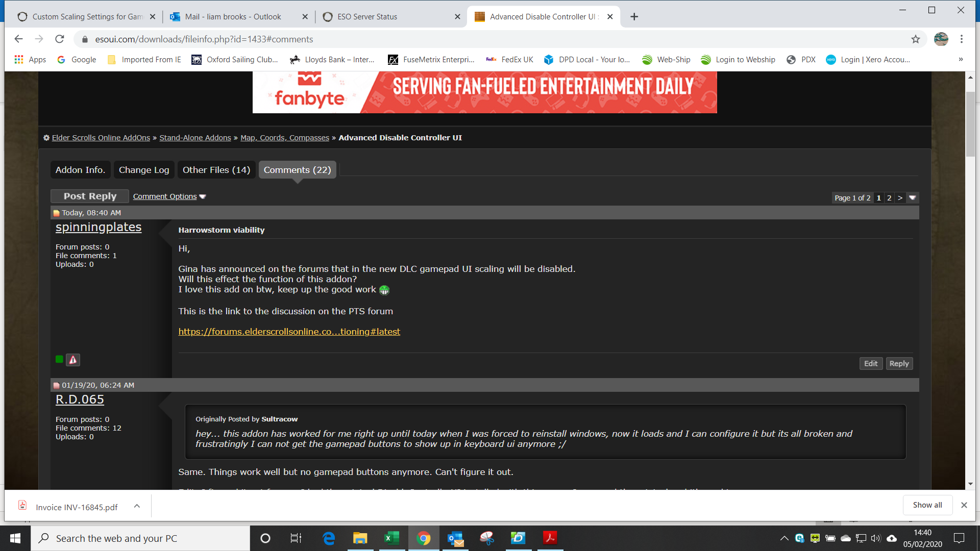Viewport: 980px width, 551px height.
Task: Click the Chrome profile avatar icon
Action: 941,39
